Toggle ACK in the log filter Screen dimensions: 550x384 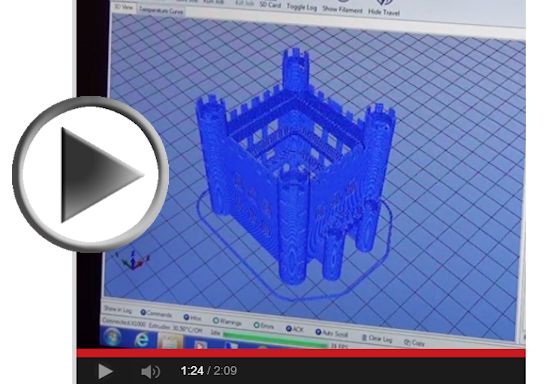(x=295, y=329)
